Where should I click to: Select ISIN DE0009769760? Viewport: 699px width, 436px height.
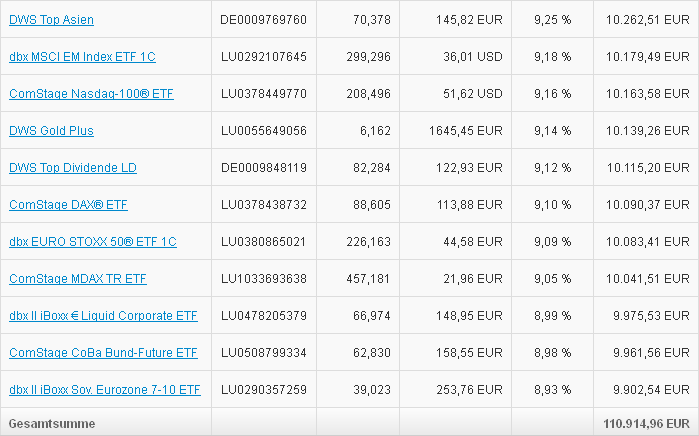[x=263, y=20]
